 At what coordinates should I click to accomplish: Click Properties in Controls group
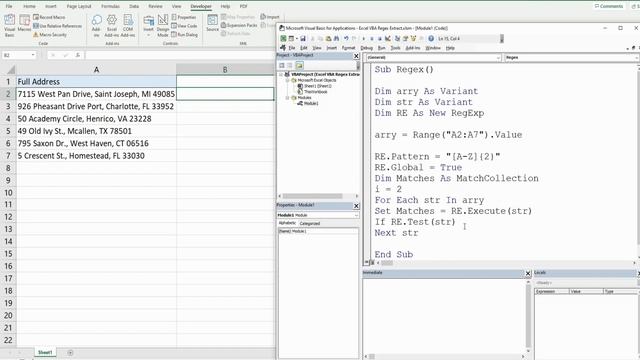click(x=184, y=17)
